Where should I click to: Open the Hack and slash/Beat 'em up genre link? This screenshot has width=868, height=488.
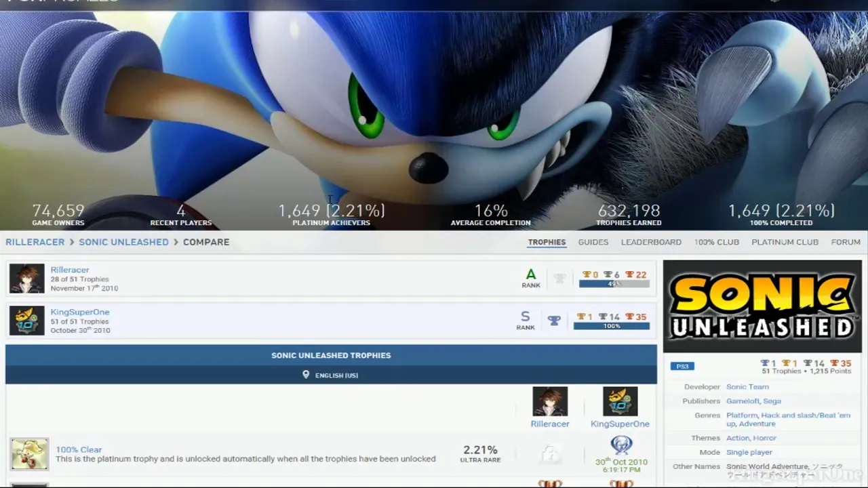coord(789,420)
